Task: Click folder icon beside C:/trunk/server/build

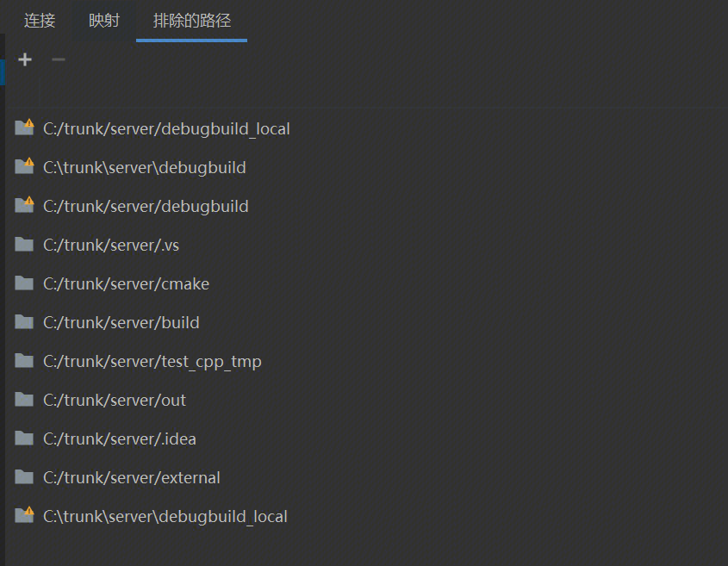Action: pos(24,322)
